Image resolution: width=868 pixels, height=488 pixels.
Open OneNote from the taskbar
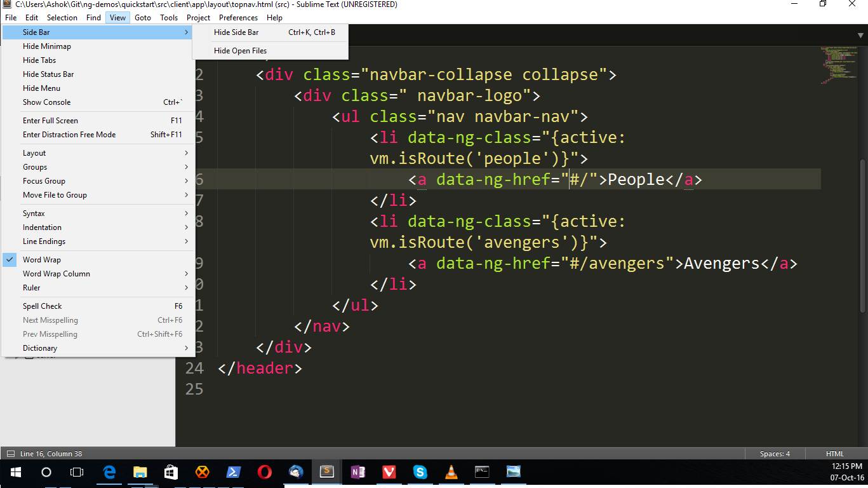(357, 472)
